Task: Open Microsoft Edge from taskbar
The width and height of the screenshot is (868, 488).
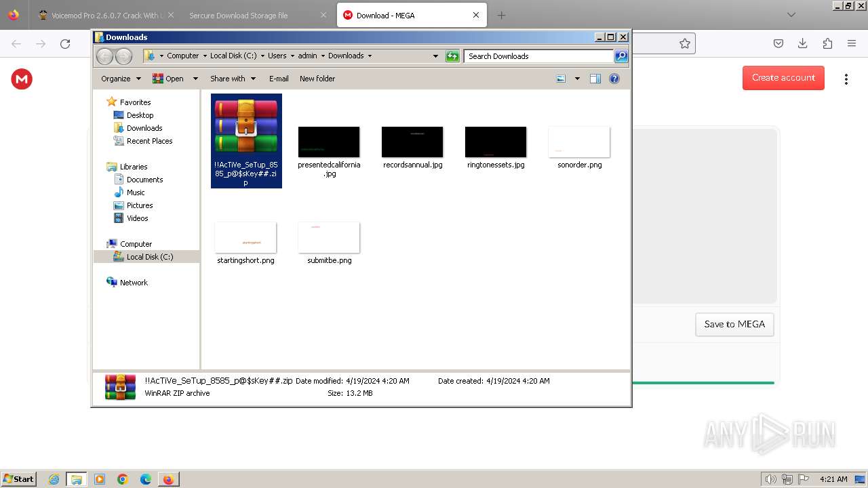Action: (146, 479)
